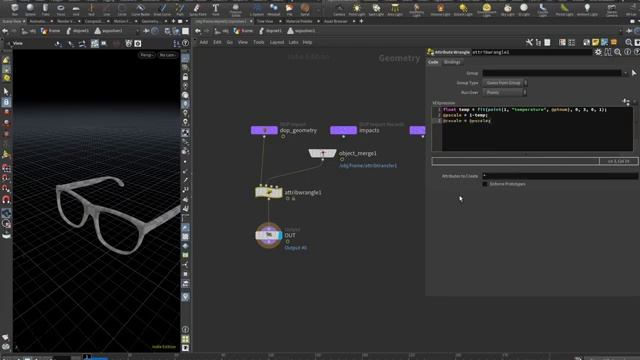Screen dimensions: 640x360
Task: Open the Add menu in network editor
Action: [204, 42]
